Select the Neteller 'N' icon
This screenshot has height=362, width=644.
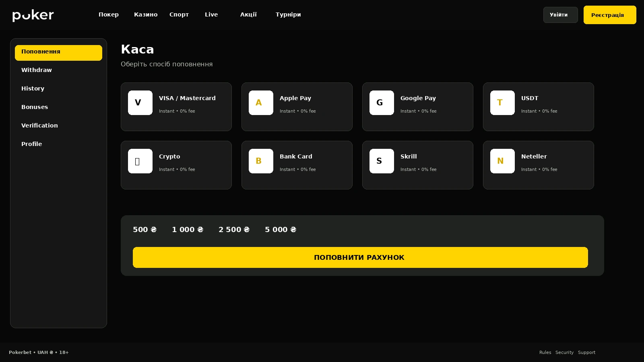tap(502, 161)
